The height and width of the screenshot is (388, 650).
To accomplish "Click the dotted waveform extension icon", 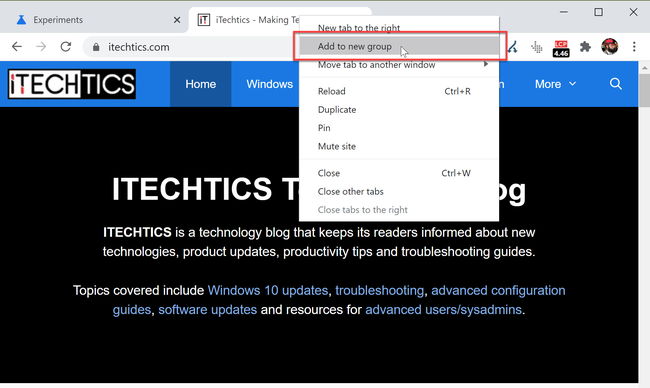I will tap(536, 47).
